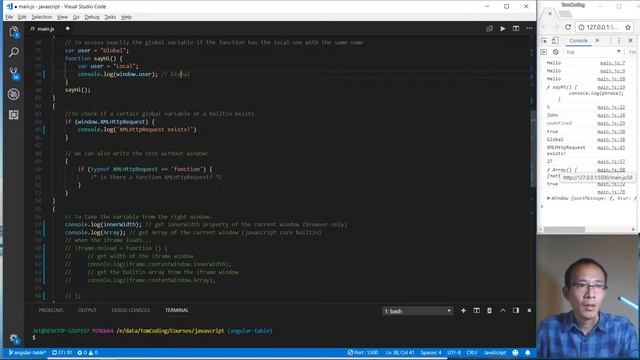Expand the Window object in console output

pyautogui.click(x=549, y=198)
